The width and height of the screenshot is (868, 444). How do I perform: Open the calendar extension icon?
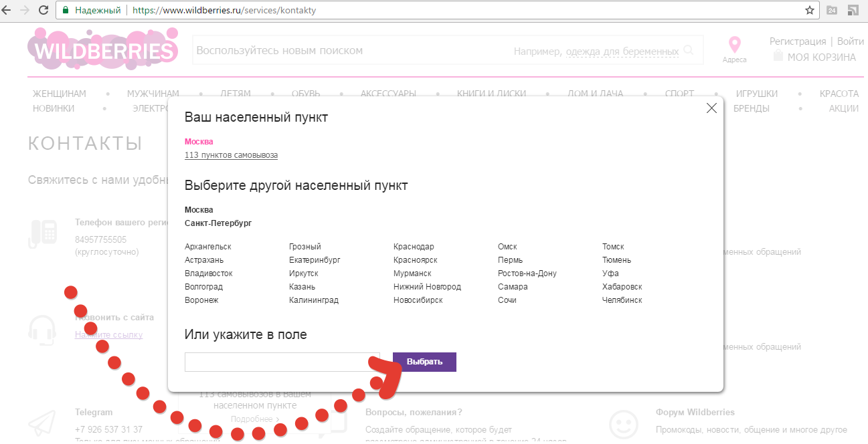[x=832, y=10]
